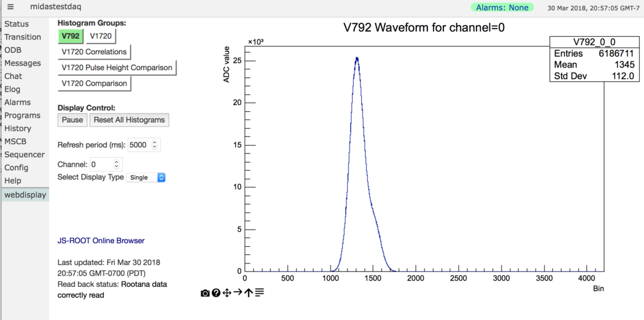Show the V1720 Correlations histogram group
This screenshot has width=644, height=320.
(94, 52)
